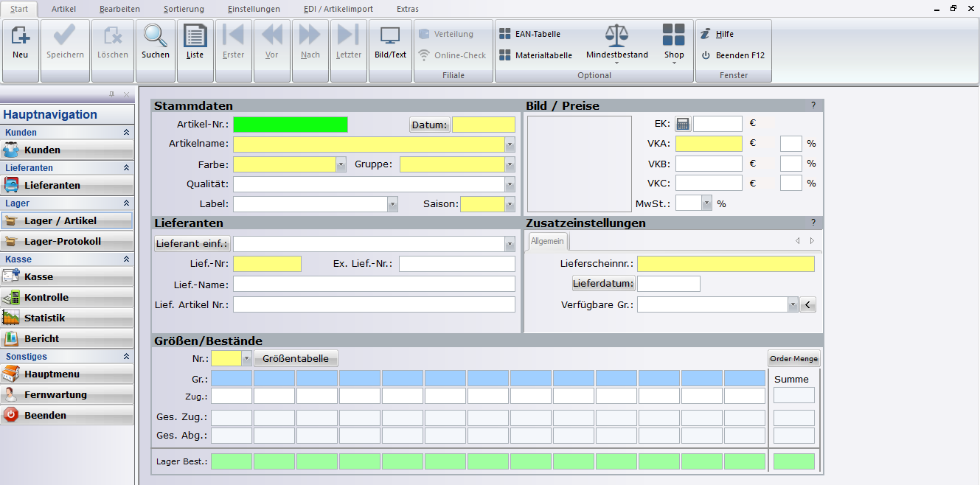Open the Saison dropdown
Screen dimensions: 980x485
[510, 204]
